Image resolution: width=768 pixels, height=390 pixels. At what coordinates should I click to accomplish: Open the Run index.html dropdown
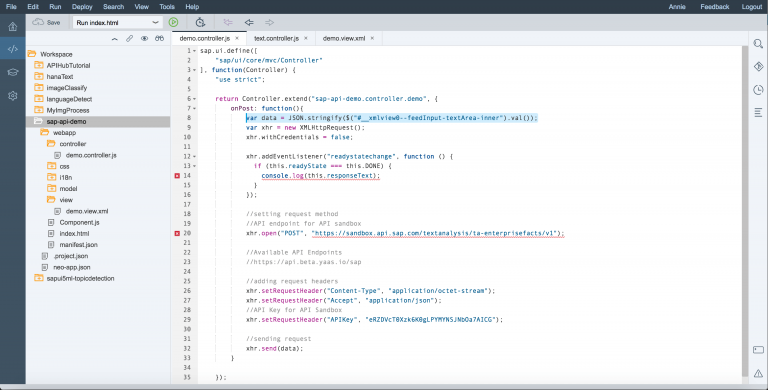pos(118,23)
